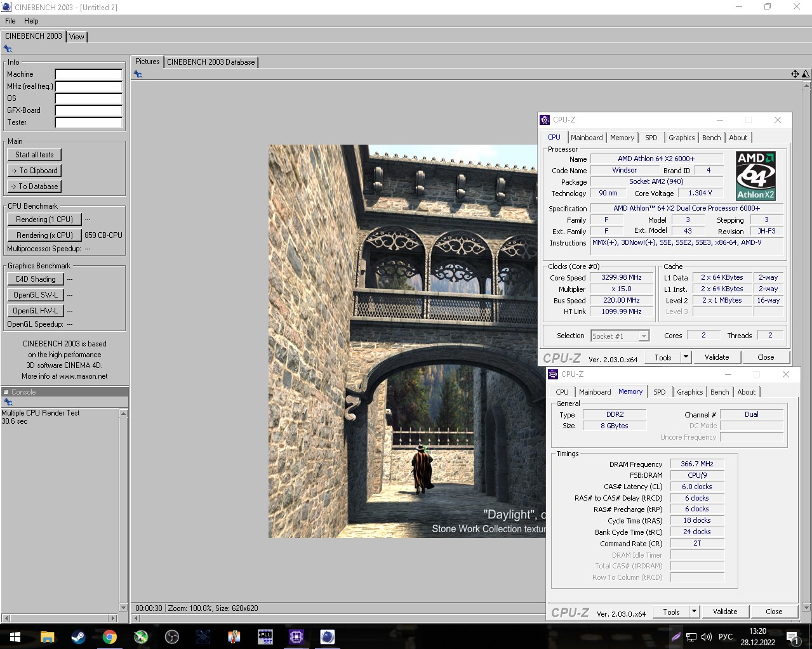Open the Windows Start menu

pyautogui.click(x=15, y=637)
